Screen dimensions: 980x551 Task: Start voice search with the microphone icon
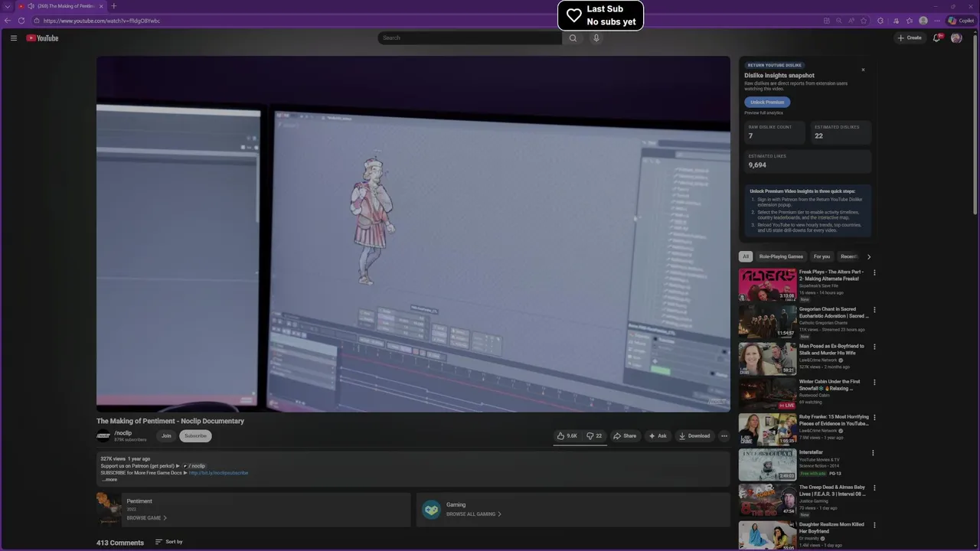coord(596,37)
